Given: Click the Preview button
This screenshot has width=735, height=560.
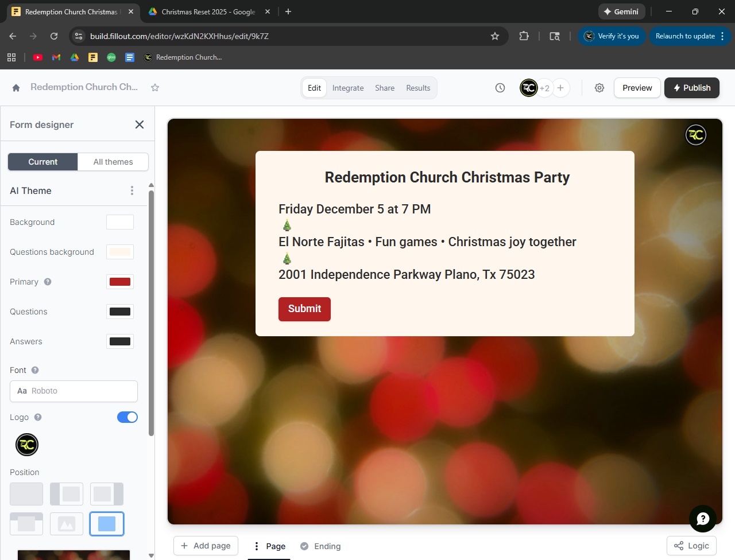Looking at the screenshot, I should tap(637, 88).
